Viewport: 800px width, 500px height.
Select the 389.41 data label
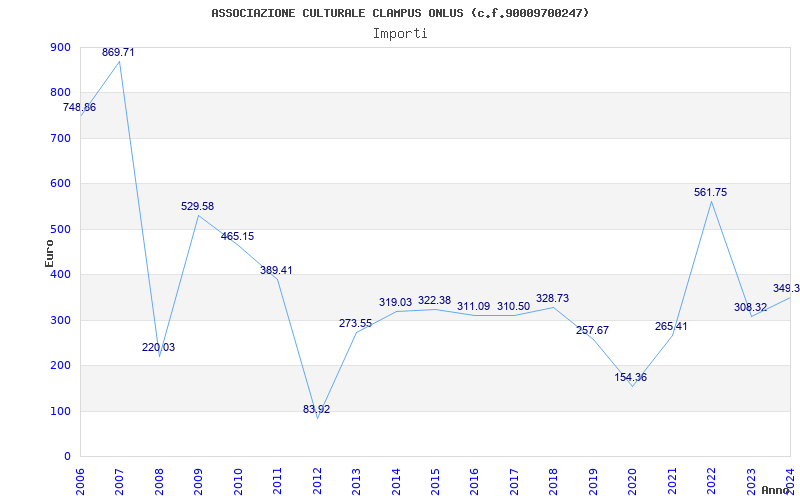276,270
